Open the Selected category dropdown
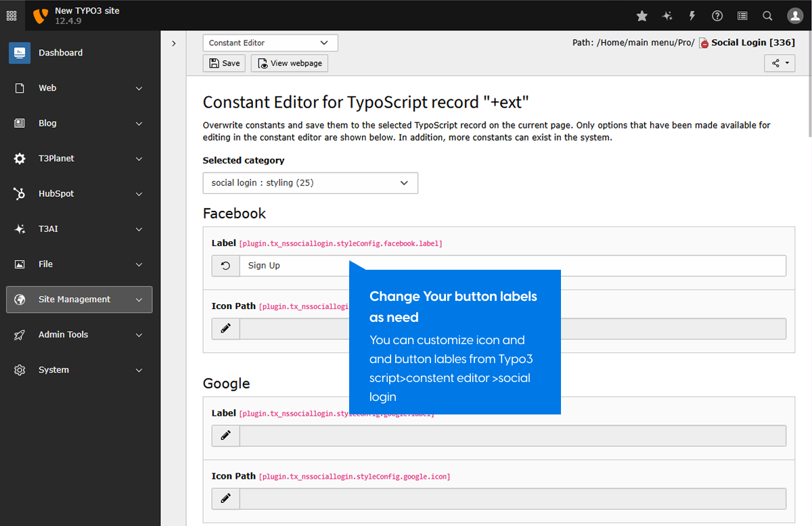 coord(310,183)
